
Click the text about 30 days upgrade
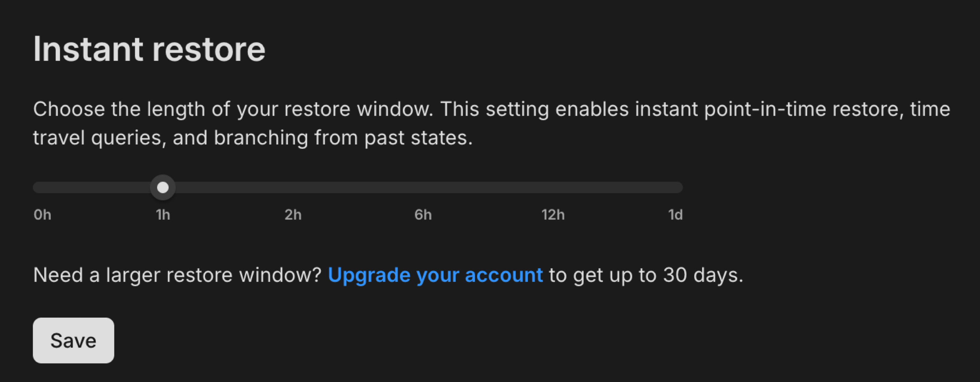[x=647, y=274]
